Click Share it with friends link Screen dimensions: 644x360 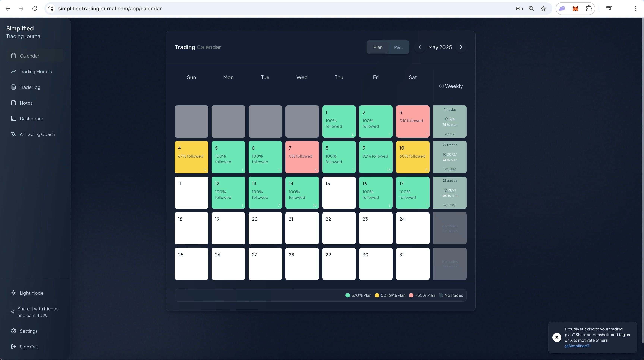point(38,312)
